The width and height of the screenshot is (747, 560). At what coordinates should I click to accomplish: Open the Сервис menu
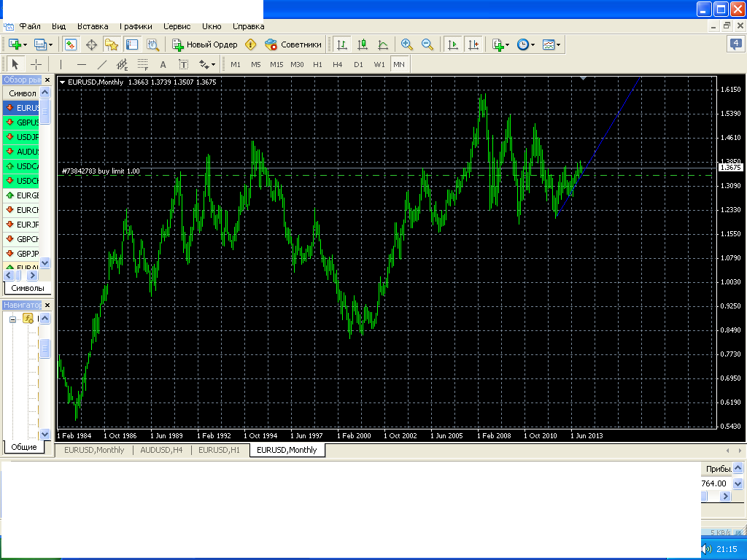point(177,26)
